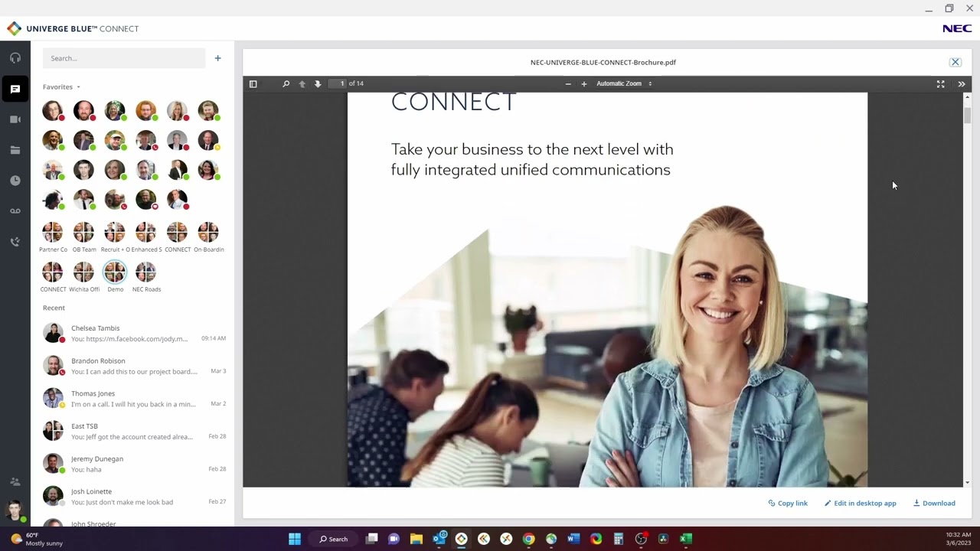Open Google Chrome from taskbar

(528, 539)
